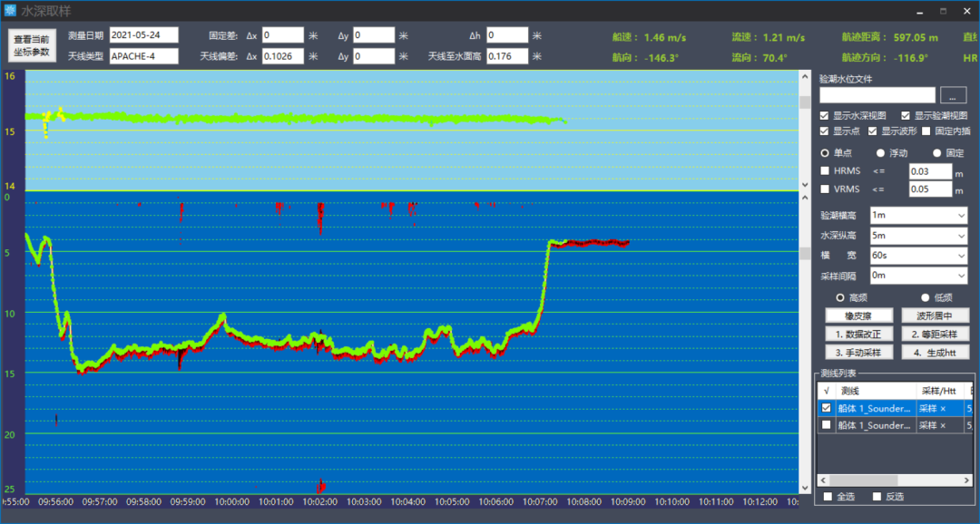Click the 4. 生成htt button

pyautogui.click(x=936, y=352)
